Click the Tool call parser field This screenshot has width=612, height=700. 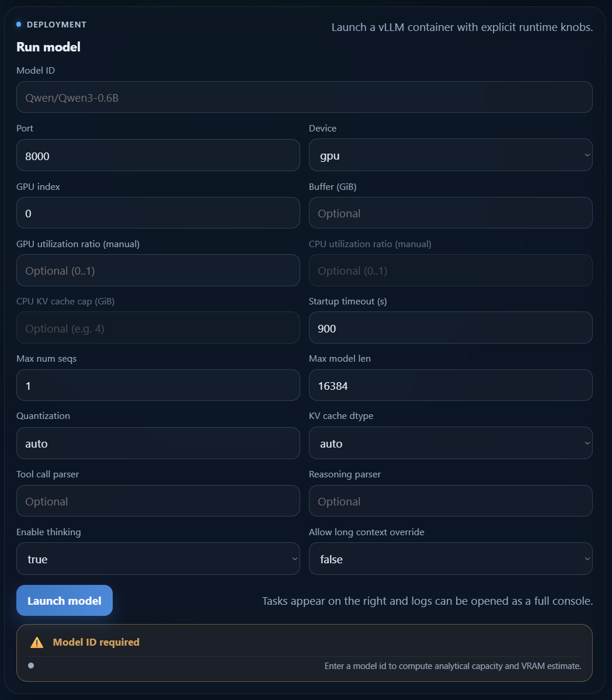click(158, 501)
